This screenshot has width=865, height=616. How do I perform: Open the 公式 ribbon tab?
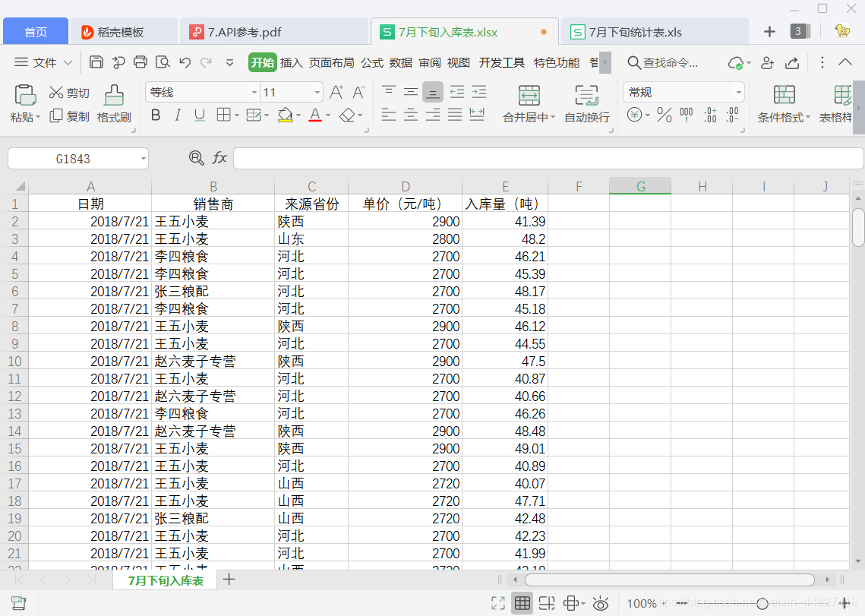(372, 62)
